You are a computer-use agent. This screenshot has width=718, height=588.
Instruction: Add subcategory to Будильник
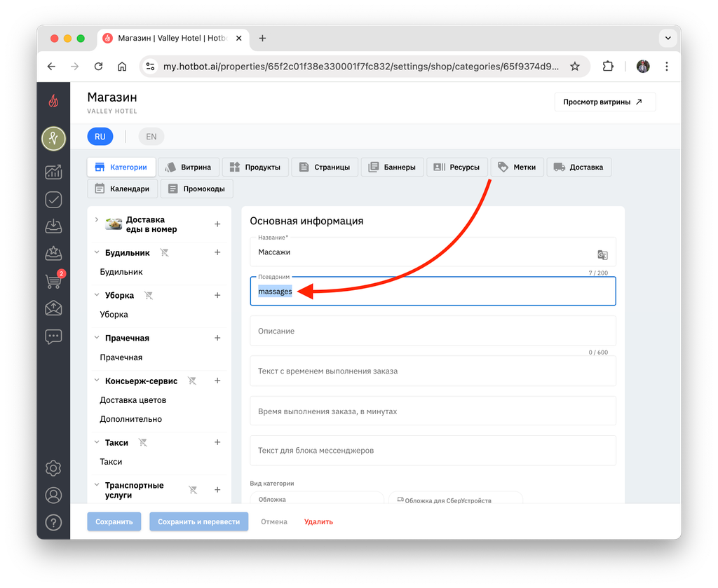point(217,252)
